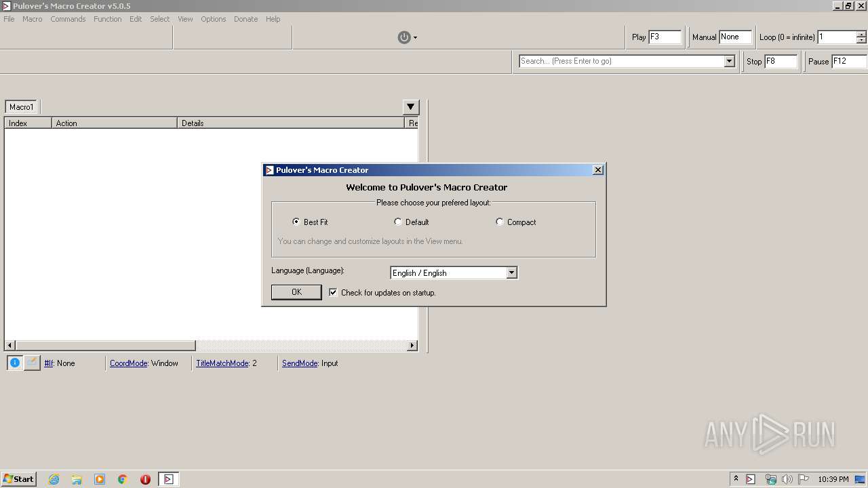Click the edit note icon in the status bar

(32, 363)
